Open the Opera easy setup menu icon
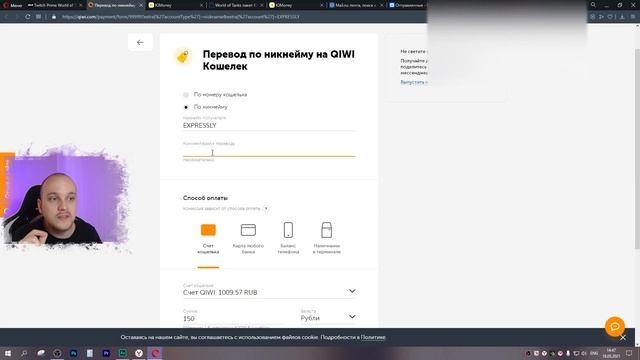 coord(633,17)
